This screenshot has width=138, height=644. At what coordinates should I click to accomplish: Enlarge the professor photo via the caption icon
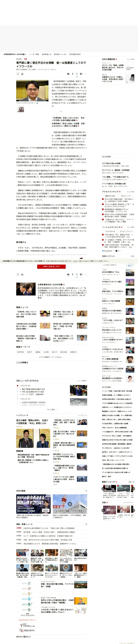[x=37, y=103]
